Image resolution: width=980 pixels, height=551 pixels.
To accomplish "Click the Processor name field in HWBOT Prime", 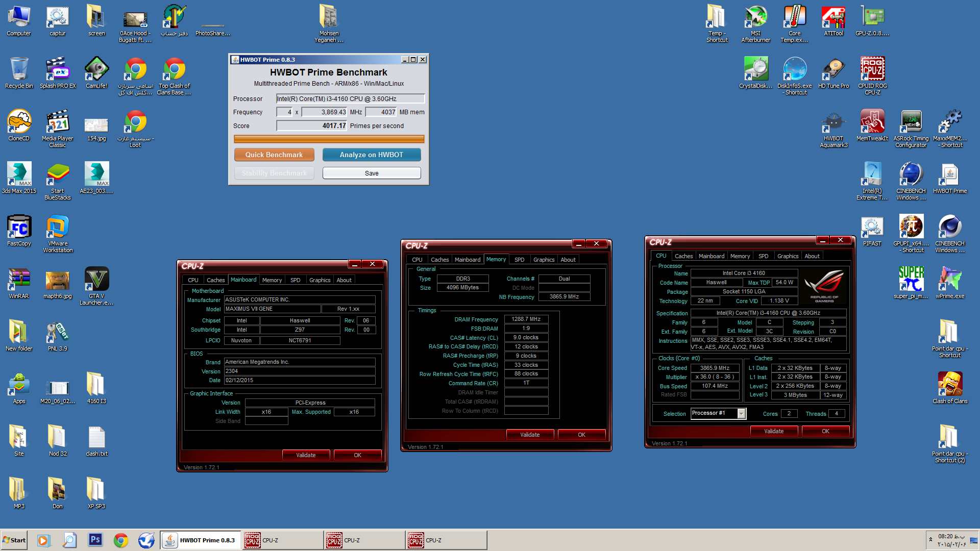I will tap(351, 98).
